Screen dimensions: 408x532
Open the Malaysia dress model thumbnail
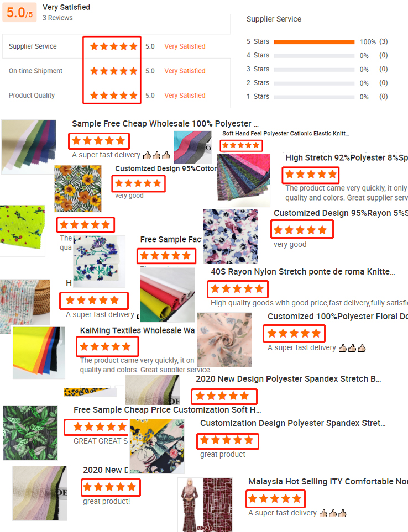tap(205, 504)
